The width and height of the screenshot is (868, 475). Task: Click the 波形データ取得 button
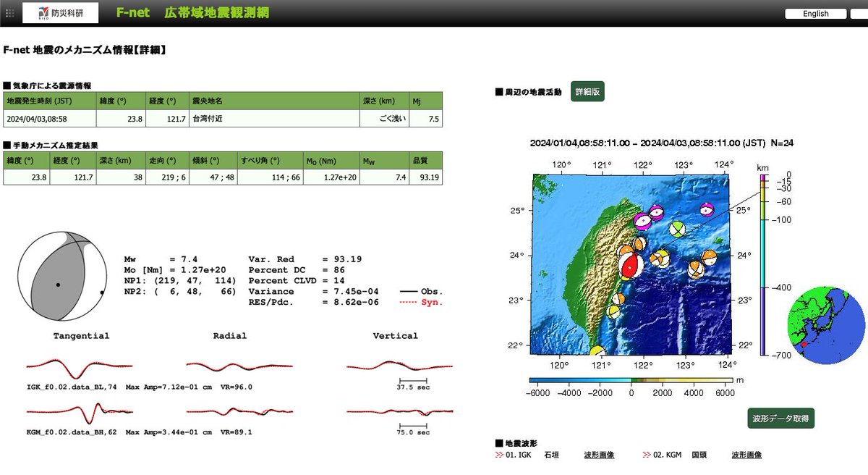[x=781, y=419]
